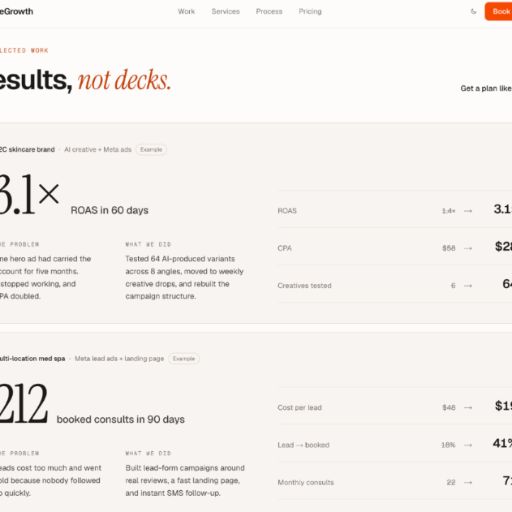512x512 pixels.
Task: Click the 18% previous booking rate
Action: [x=448, y=445]
